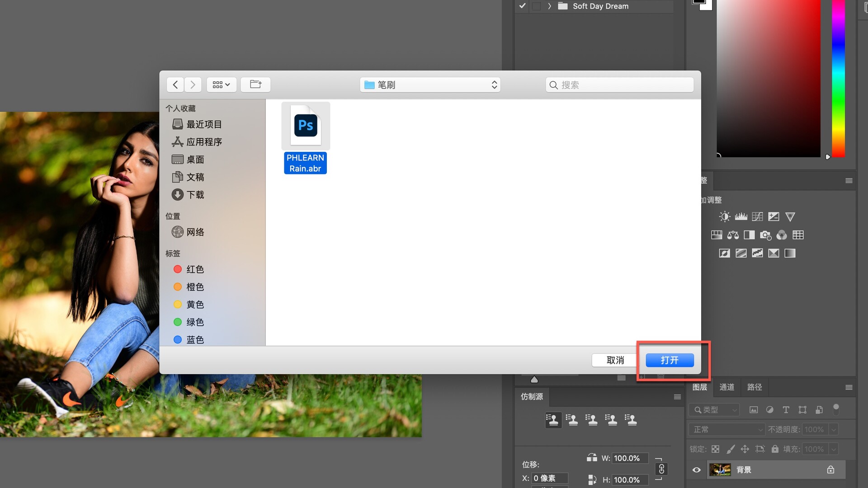Toggle prevent artboard auto-nesting lock
Viewport: 868px width, 488px height.
point(760,449)
